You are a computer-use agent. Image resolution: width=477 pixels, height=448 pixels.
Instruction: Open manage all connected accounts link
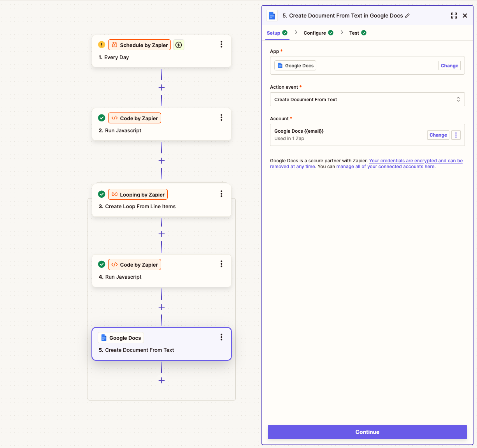pyautogui.click(x=385, y=167)
